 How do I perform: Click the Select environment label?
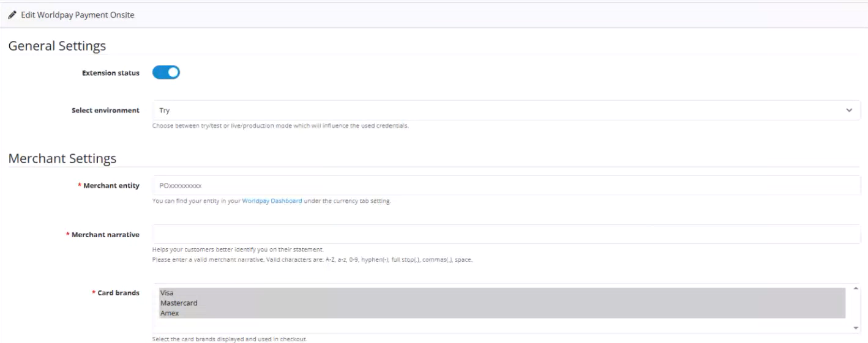105,111
